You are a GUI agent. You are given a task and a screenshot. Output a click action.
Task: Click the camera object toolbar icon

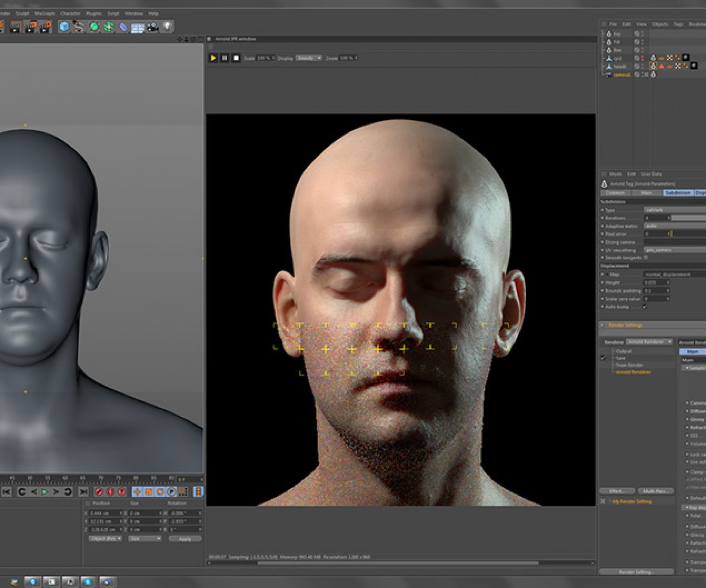coord(152,27)
